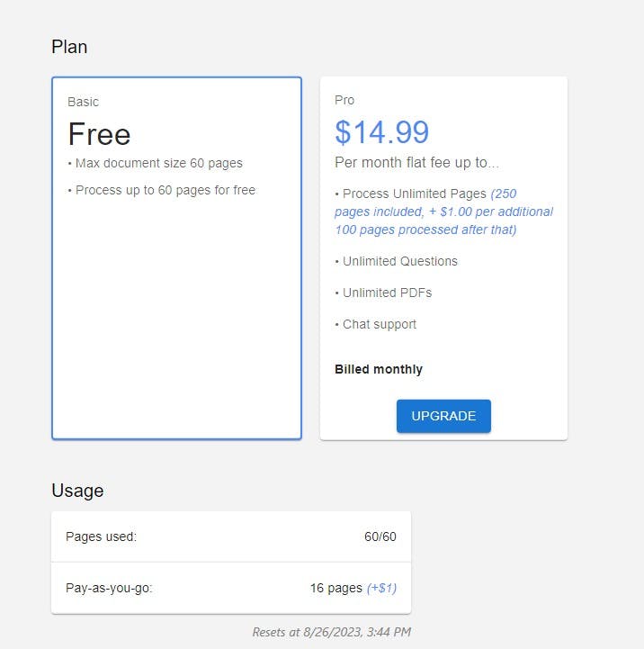Click the UPGRADE button

click(443, 416)
